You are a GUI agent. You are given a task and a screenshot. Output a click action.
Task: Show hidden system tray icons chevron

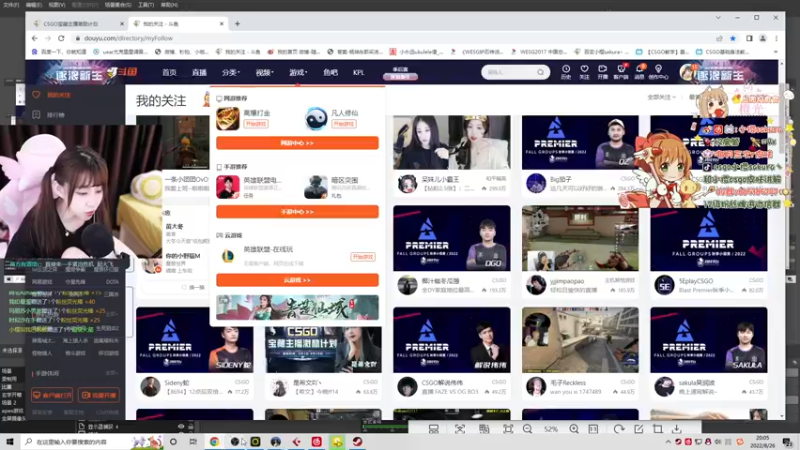668,441
